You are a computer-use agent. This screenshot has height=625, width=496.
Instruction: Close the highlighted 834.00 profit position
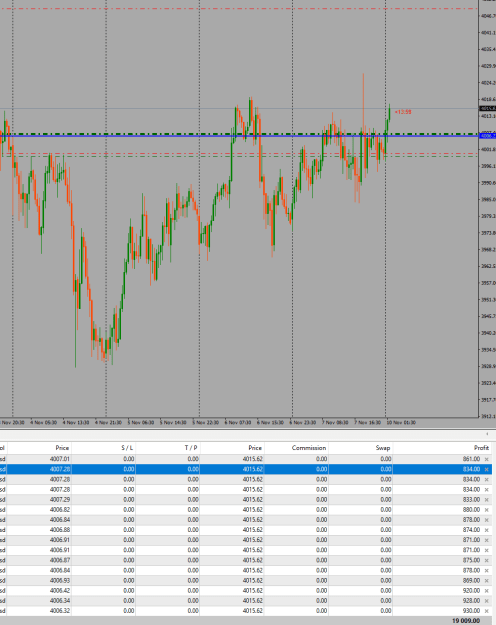pyautogui.click(x=486, y=470)
